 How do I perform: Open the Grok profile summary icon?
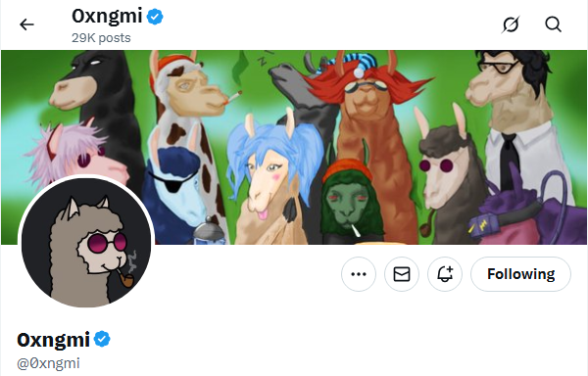click(x=511, y=24)
